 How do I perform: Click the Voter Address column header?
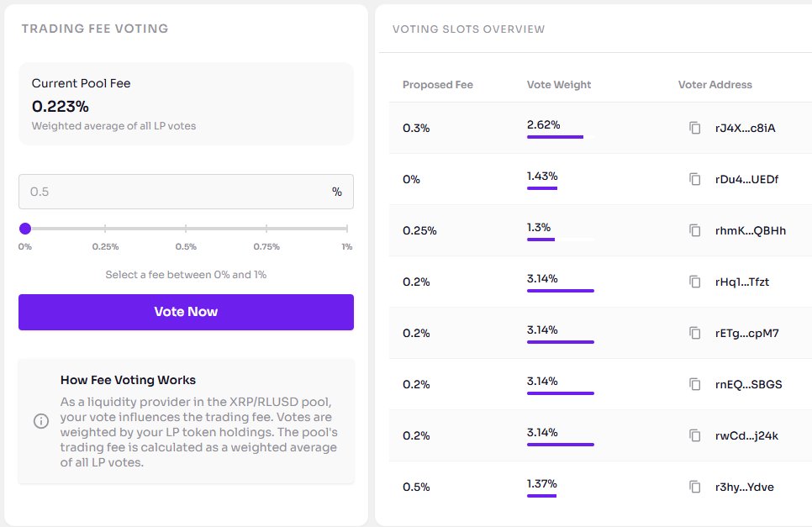pyautogui.click(x=714, y=85)
